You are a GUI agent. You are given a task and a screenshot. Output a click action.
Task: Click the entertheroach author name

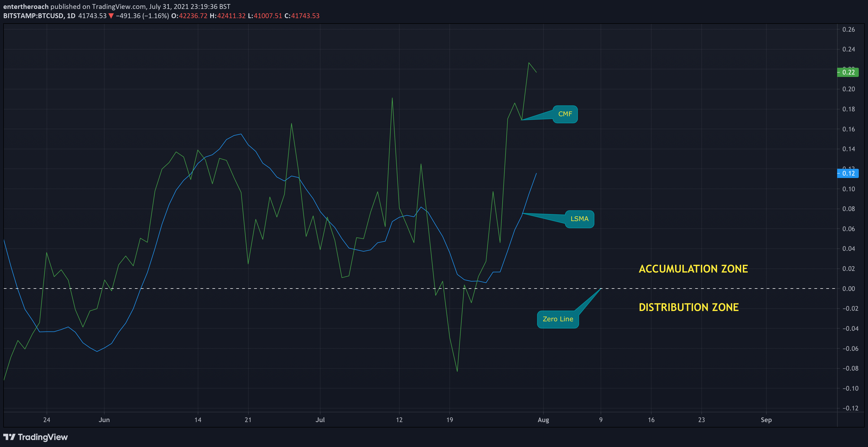pyautogui.click(x=26, y=7)
